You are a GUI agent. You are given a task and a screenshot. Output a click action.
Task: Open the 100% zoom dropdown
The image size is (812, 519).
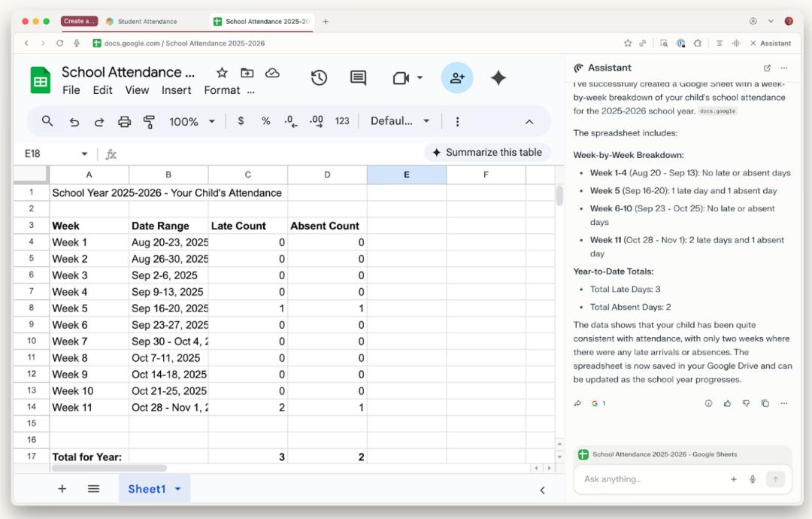191,121
